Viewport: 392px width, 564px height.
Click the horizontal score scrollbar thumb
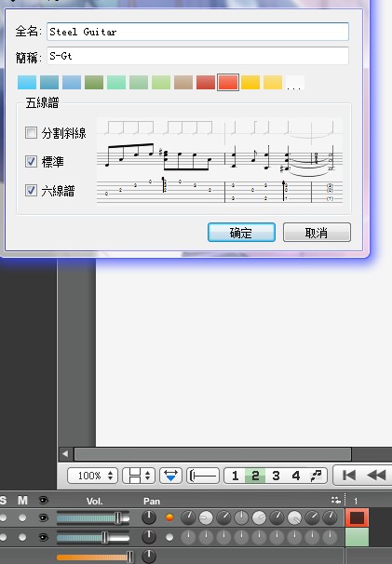point(212,454)
